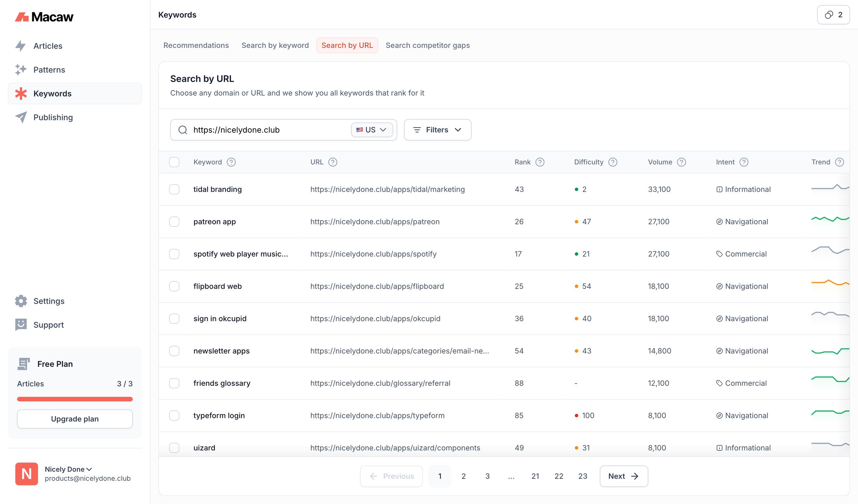The image size is (858, 504).
Task: Check the typeform login row checkbox
Action: point(174,415)
